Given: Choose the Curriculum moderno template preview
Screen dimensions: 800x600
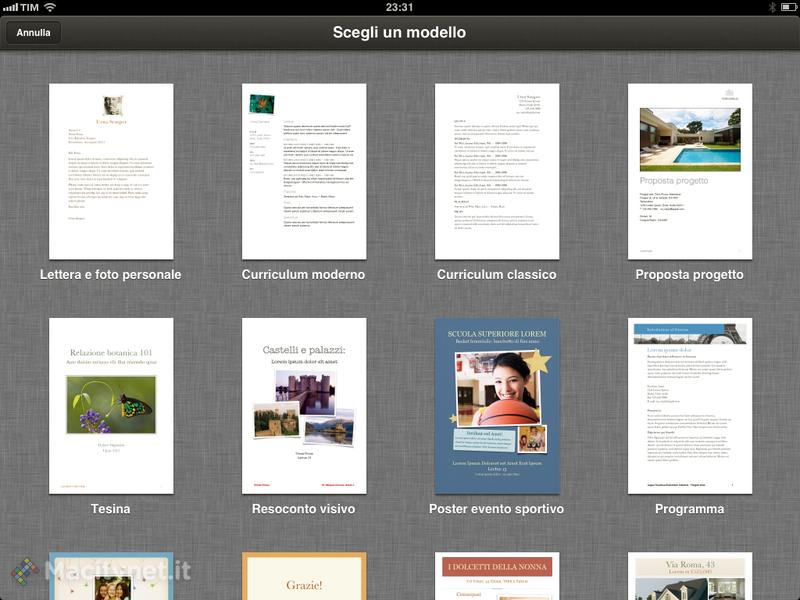Looking at the screenshot, I should click(304, 171).
